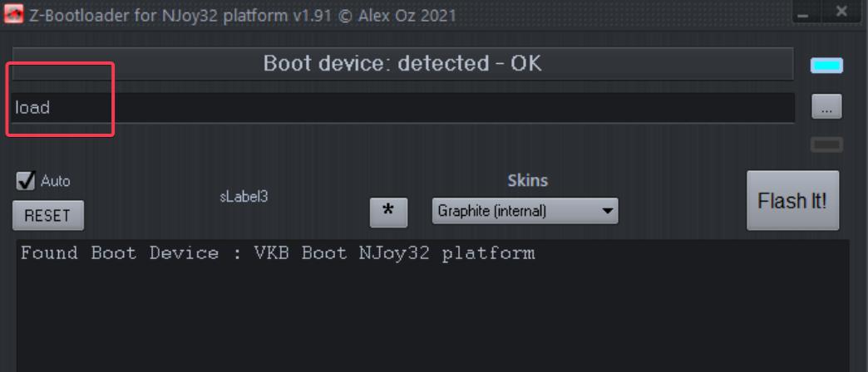Click the sLabel3 text label

coord(244,196)
